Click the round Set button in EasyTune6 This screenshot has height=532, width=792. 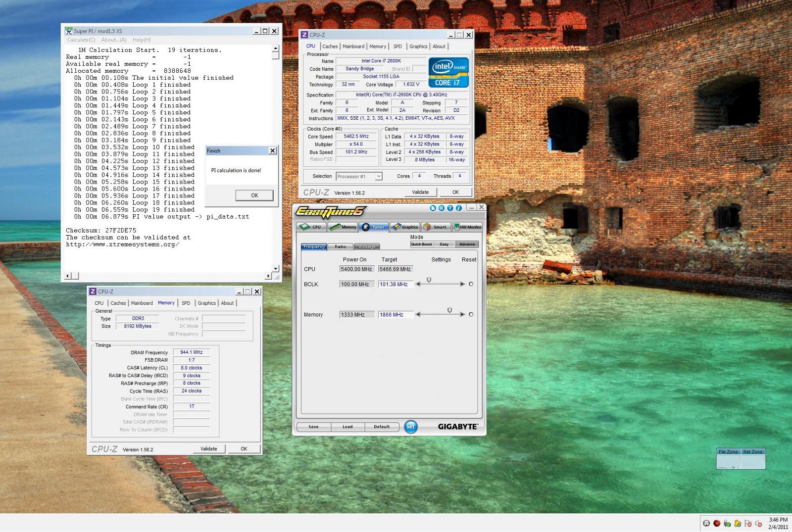pyautogui.click(x=410, y=427)
